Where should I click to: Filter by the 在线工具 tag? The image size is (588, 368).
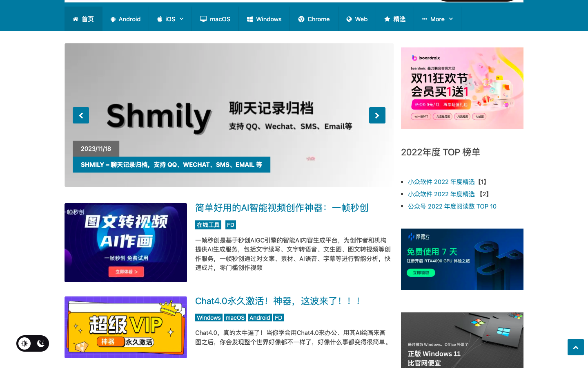pos(208,225)
